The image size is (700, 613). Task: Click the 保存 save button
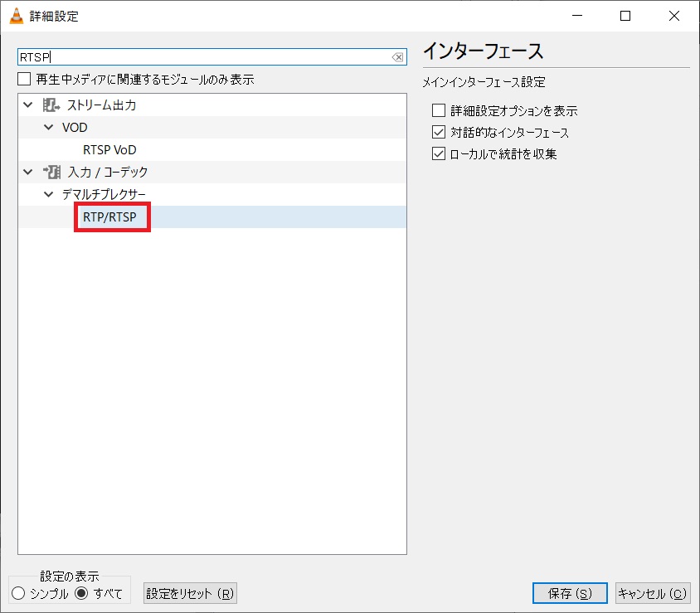pos(569,592)
